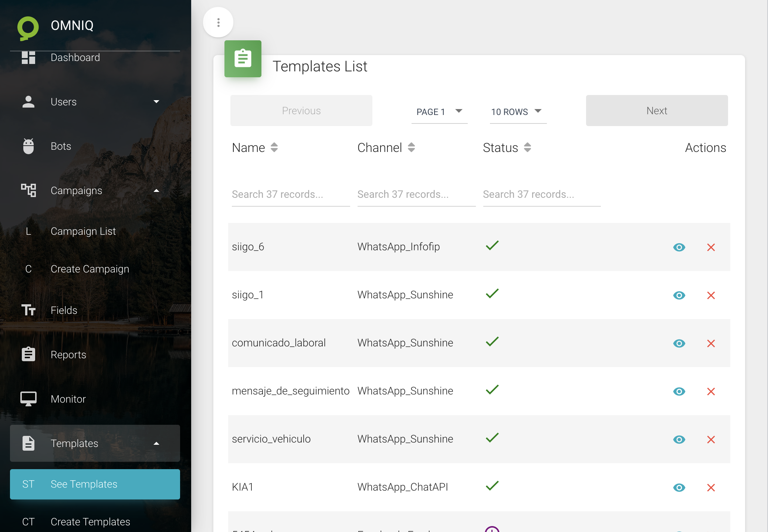Expand the Users menu arrow
Image resolution: width=768 pixels, height=532 pixels.
(156, 102)
